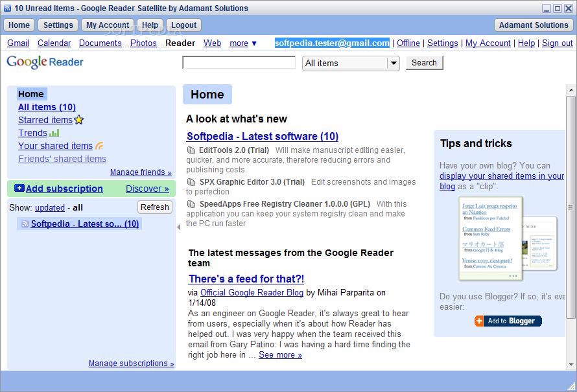Open My Account toolbar button

[108, 25]
